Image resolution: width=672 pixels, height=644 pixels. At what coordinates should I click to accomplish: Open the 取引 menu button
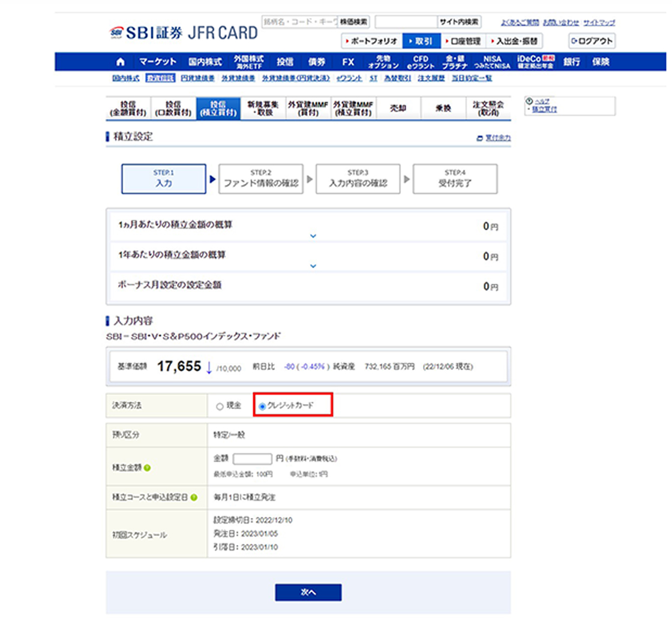[421, 41]
